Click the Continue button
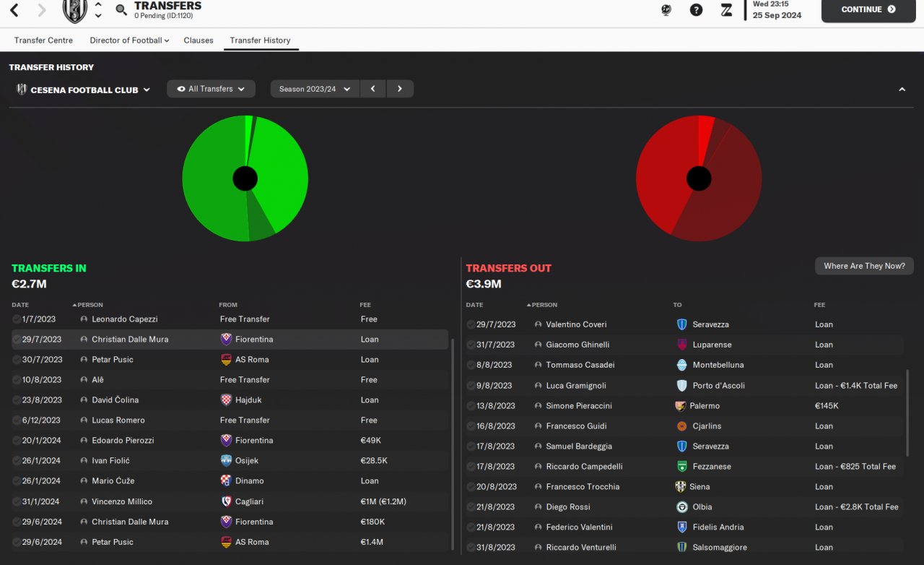The height and width of the screenshot is (565, 924). click(x=868, y=10)
